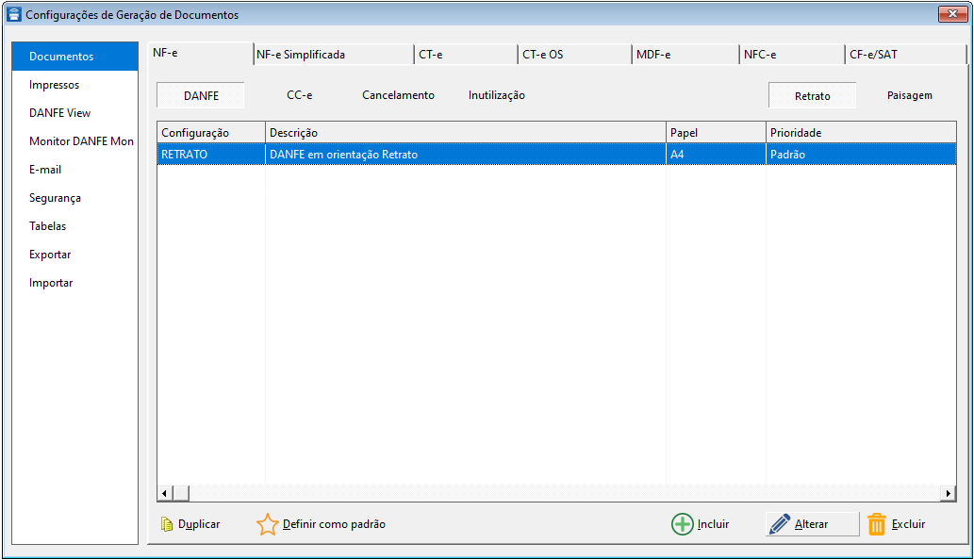
Task: Click the green plus Incluir icon
Action: (x=682, y=524)
